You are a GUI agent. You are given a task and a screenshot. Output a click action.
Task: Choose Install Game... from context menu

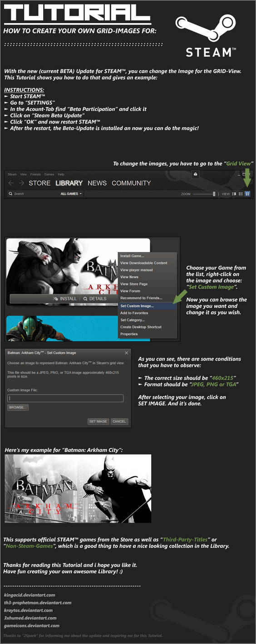point(147,256)
